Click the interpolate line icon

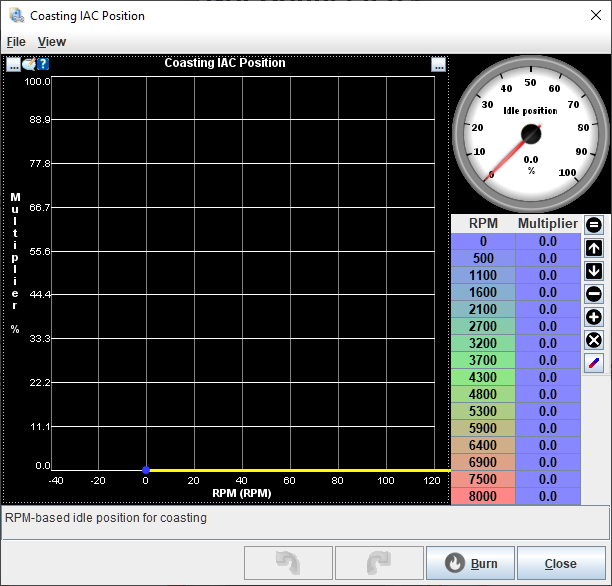(x=594, y=363)
